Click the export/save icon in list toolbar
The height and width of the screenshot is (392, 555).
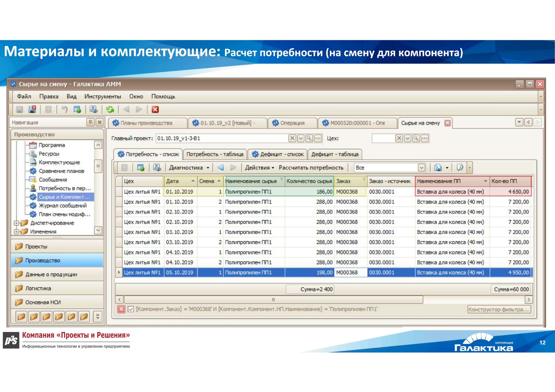[438, 167]
